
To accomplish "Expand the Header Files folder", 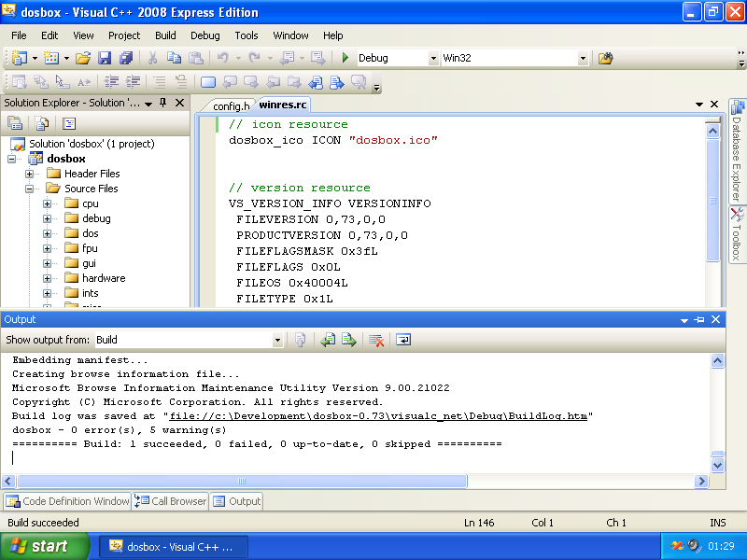I will [x=30, y=174].
